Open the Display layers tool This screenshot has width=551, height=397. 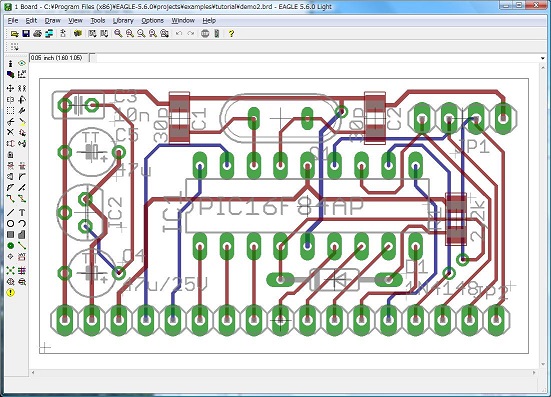[11, 74]
